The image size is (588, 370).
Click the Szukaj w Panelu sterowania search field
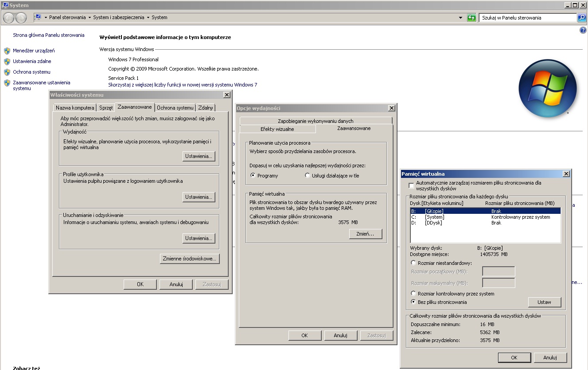(x=528, y=18)
